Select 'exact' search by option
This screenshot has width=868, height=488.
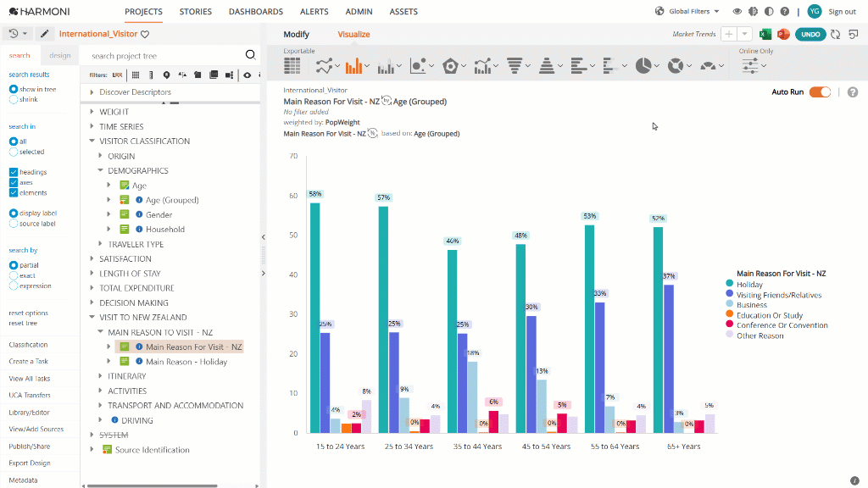pyautogui.click(x=14, y=275)
